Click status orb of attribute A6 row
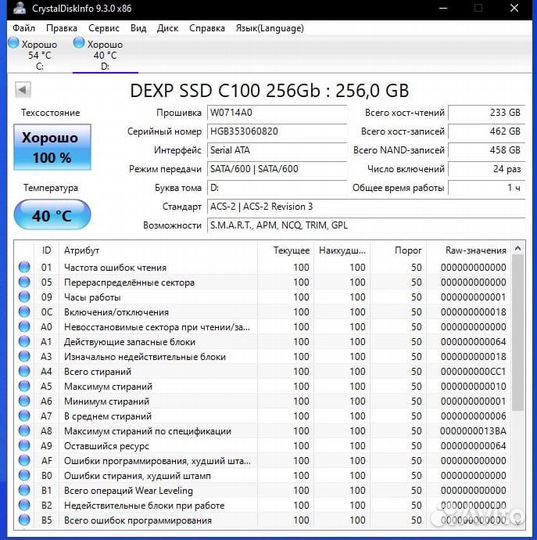The width and height of the screenshot is (537, 540). (24, 401)
